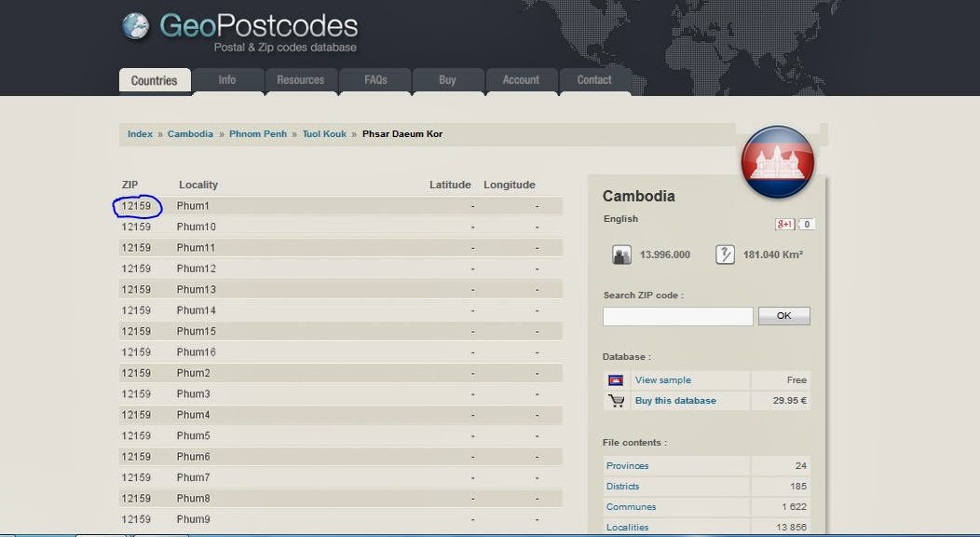
Task: Click the ZIP column header
Action: tap(130, 185)
